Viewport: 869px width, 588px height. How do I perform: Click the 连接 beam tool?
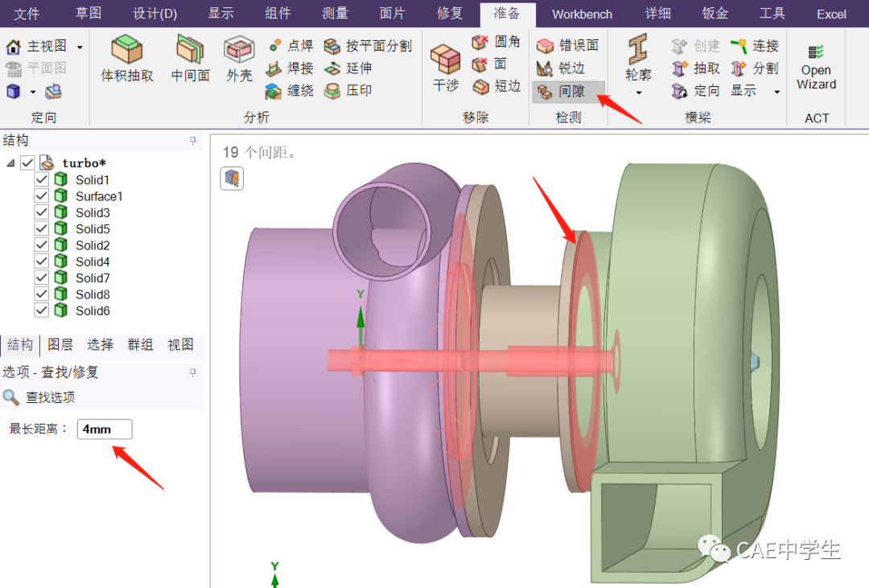[x=754, y=46]
